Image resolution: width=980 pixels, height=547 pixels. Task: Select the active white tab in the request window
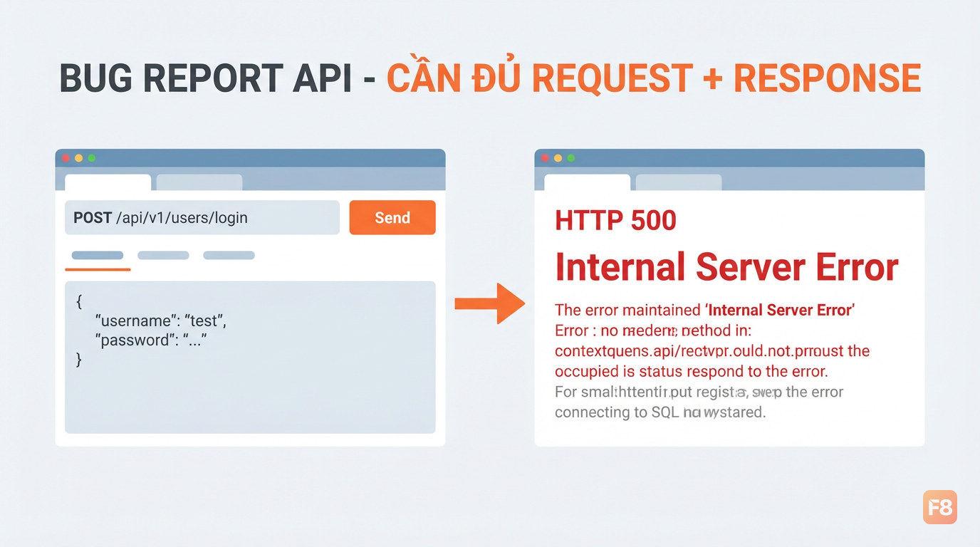(108, 182)
